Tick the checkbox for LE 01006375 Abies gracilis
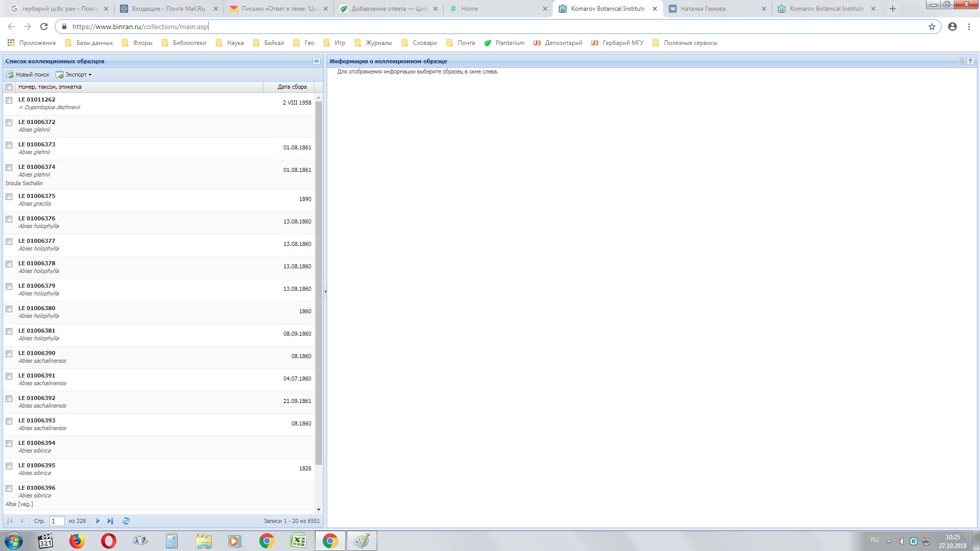Viewport: 980px width, 551px height. coord(9,196)
